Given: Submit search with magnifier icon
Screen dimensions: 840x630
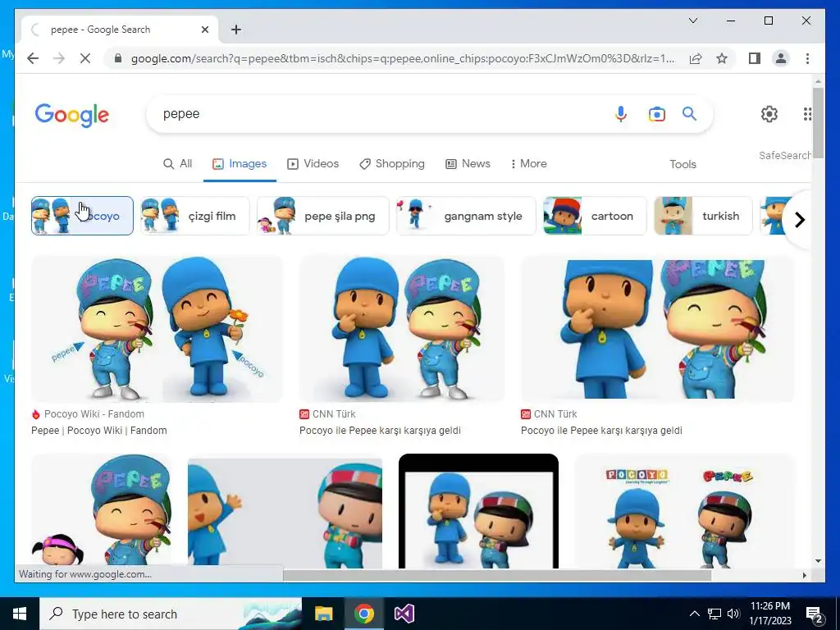Looking at the screenshot, I should (689, 113).
